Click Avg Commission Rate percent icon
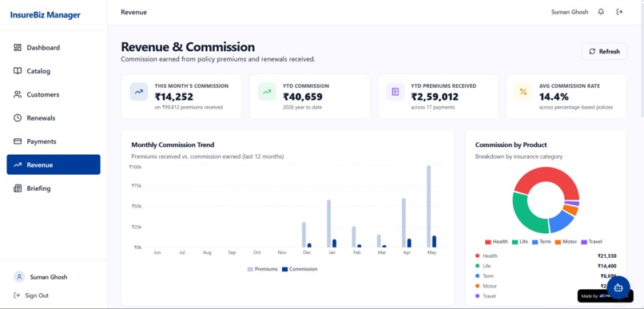 (523, 92)
